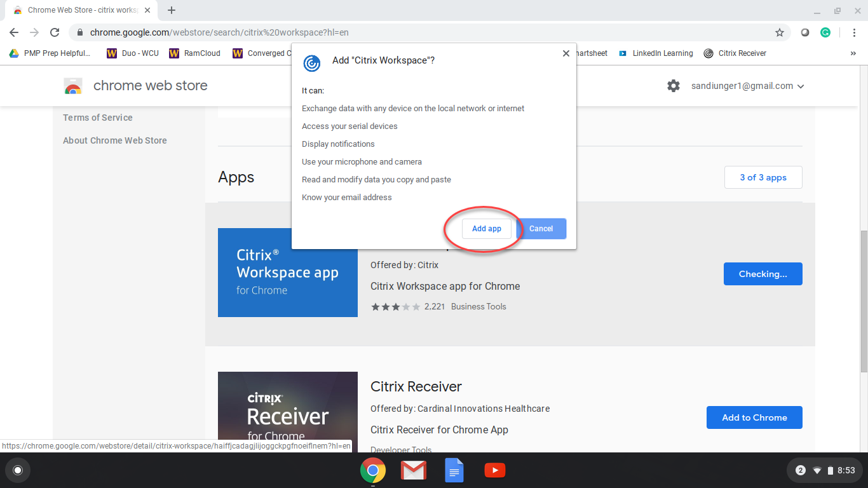Click Add to Chrome for Citrix Receiver

(754, 417)
